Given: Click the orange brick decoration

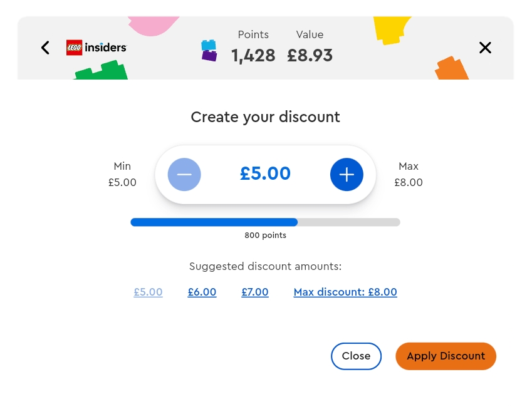Looking at the screenshot, I should 452,68.
